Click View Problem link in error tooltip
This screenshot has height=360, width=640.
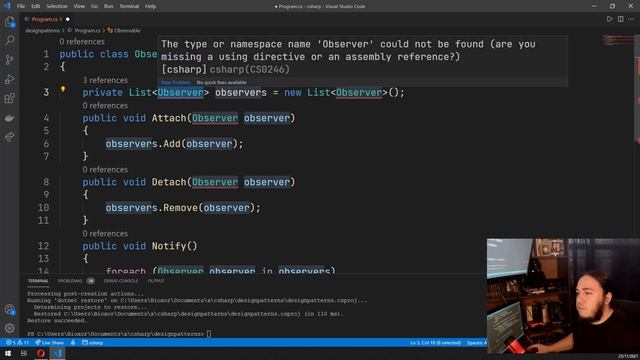click(x=175, y=82)
